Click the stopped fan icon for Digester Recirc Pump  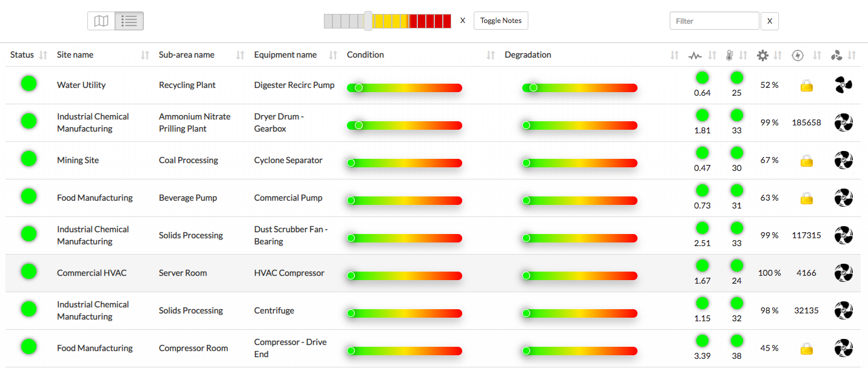click(843, 85)
